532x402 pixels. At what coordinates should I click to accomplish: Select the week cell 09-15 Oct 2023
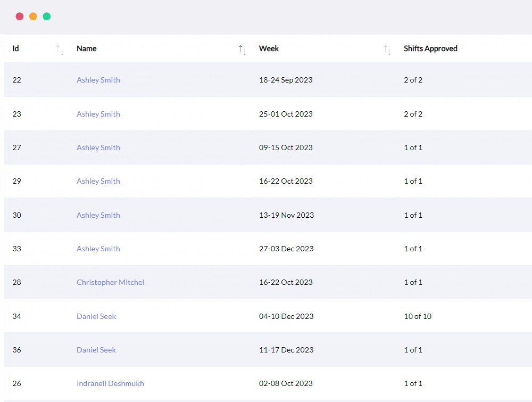286,147
